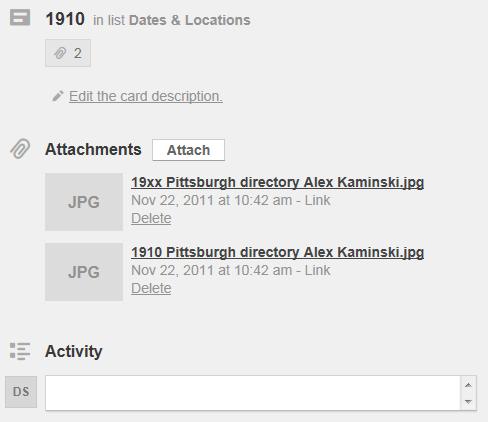This screenshot has width=488, height=422.
Task: Focus the Activity comment input field
Action: coord(253,393)
